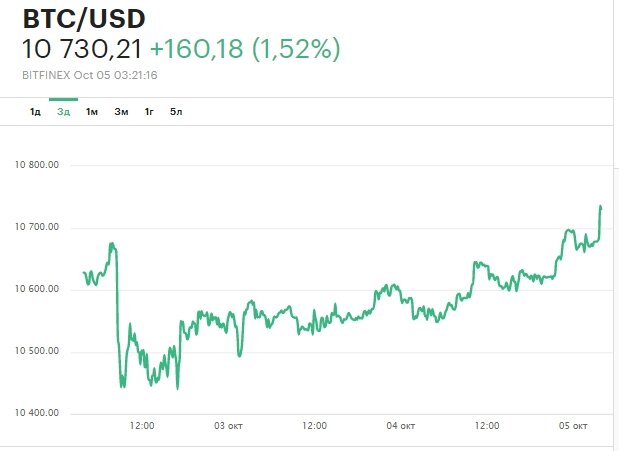The image size is (619, 451).
Task: Switch to the 3м range tab
Action: tap(121, 111)
